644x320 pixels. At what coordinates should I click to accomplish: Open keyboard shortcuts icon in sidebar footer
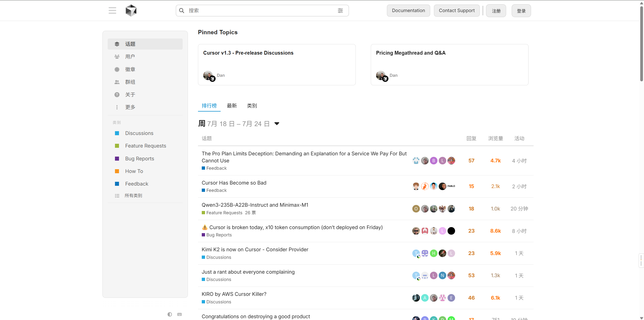(x=179, y=314)
